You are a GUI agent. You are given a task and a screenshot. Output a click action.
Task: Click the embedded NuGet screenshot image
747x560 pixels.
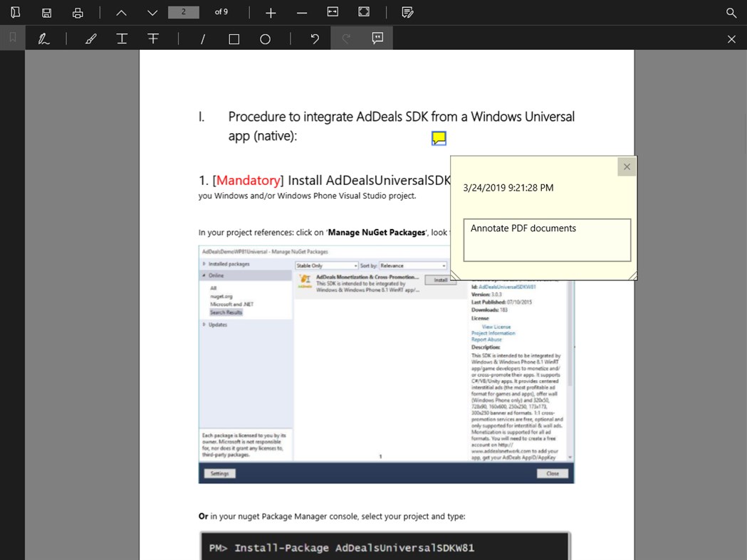(x=387, y=364)
